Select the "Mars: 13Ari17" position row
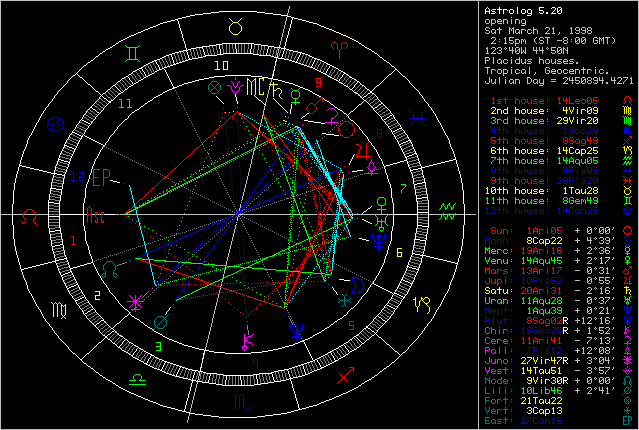 pyautogui.click(x=559, y=271)
